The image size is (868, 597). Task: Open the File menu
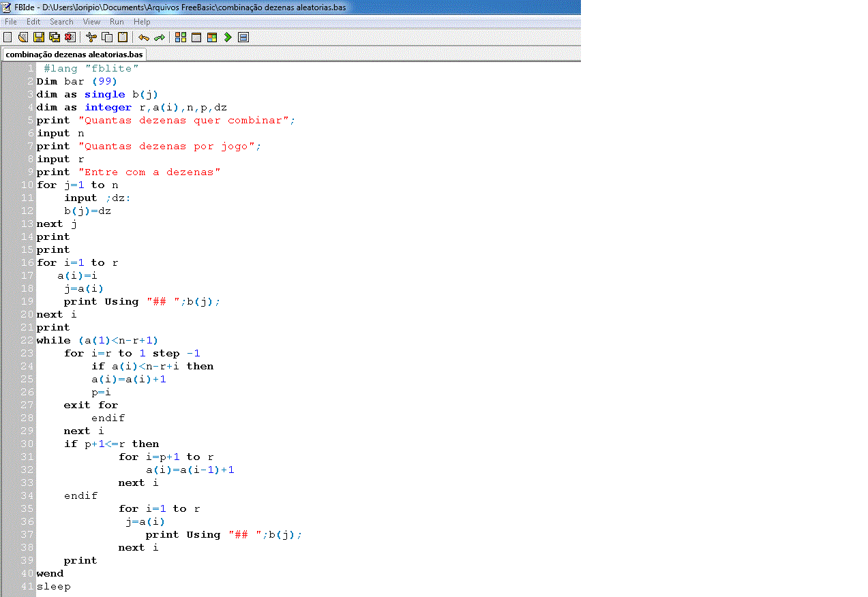[x=11, y=22]
